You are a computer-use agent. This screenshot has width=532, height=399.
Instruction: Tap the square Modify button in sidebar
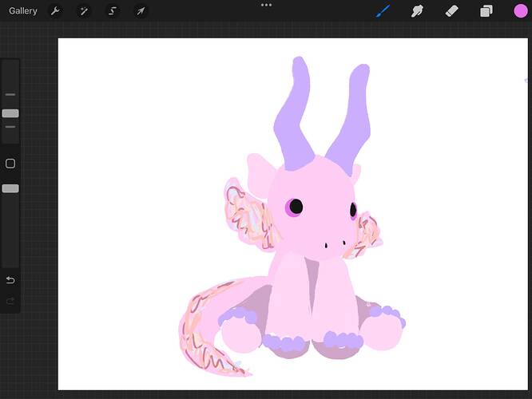tap(10, 164)
